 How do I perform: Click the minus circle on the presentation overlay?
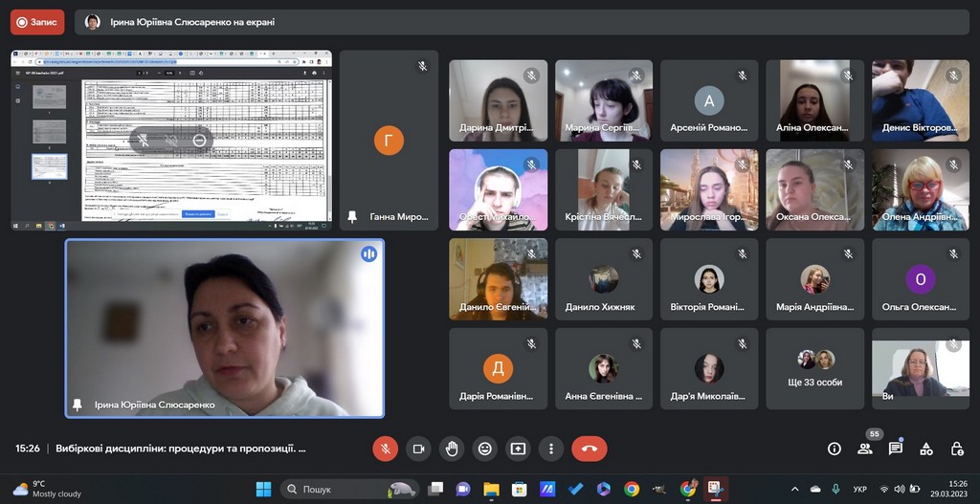click(x=199, y=141)
